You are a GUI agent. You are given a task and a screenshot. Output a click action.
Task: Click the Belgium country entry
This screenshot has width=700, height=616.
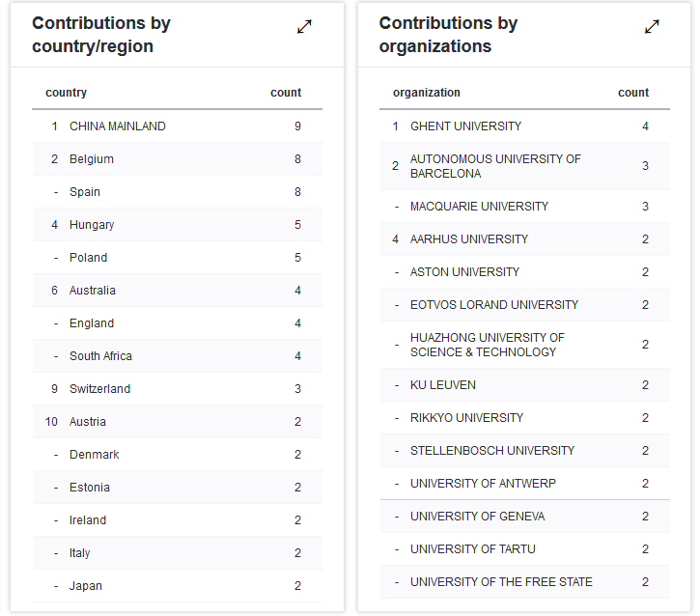(x=92, y=159)
